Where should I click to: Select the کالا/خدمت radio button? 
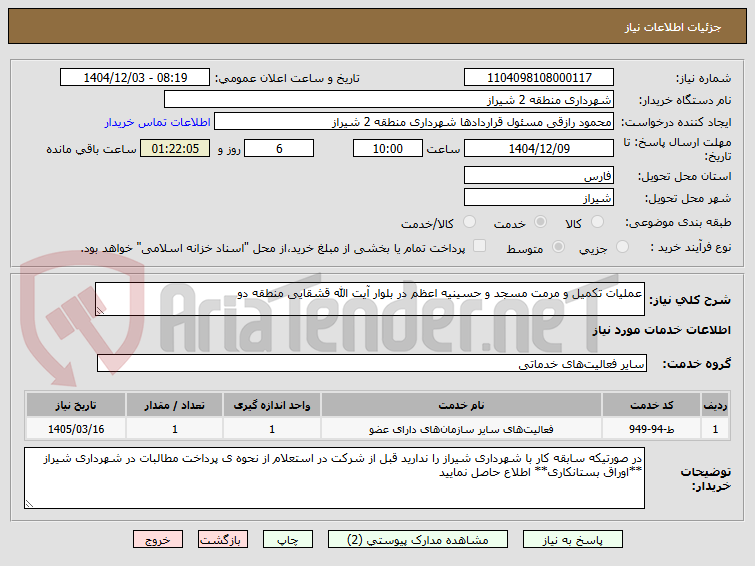[469, 222]
